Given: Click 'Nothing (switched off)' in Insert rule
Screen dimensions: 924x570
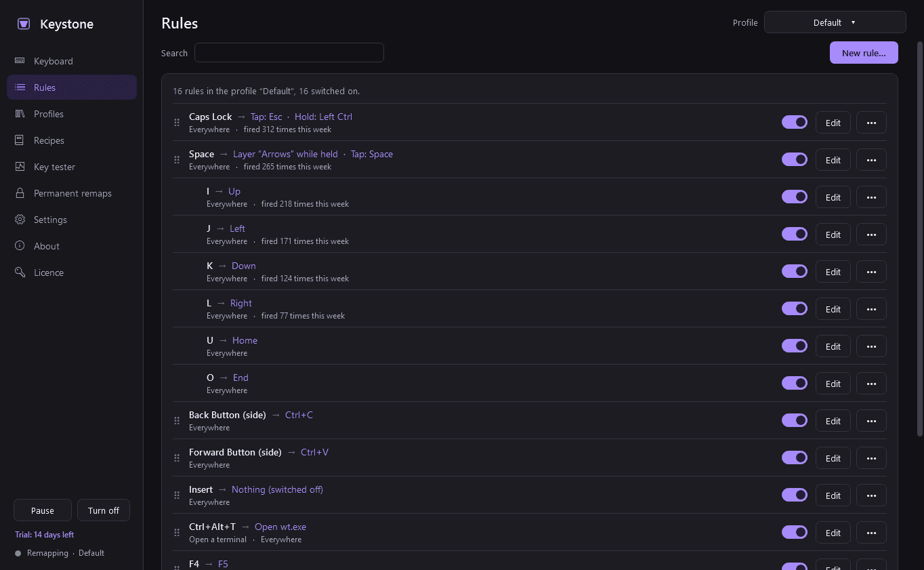Looking at the screenshot, I should (277, 489).
